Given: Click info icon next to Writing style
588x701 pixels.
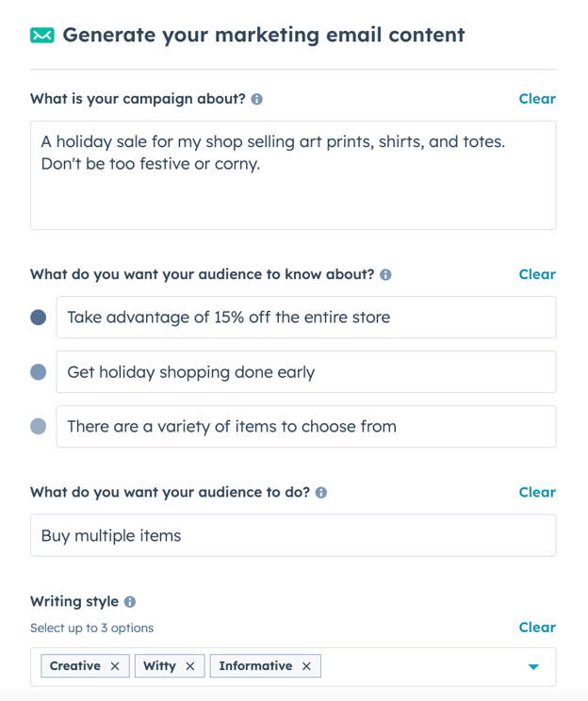Looking at the screenshot, I should [130, 602].
